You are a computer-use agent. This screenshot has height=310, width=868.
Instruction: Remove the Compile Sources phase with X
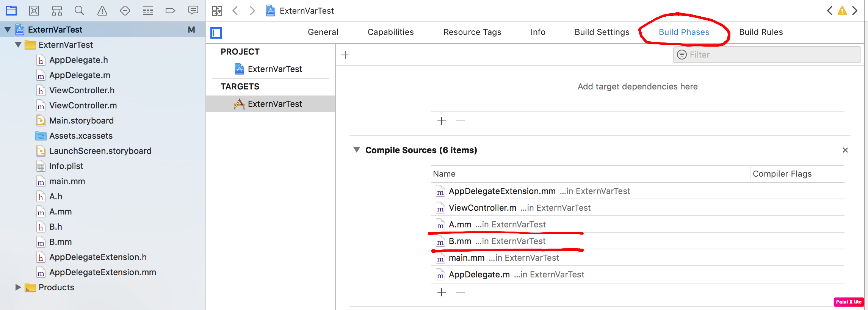(845, 150)
